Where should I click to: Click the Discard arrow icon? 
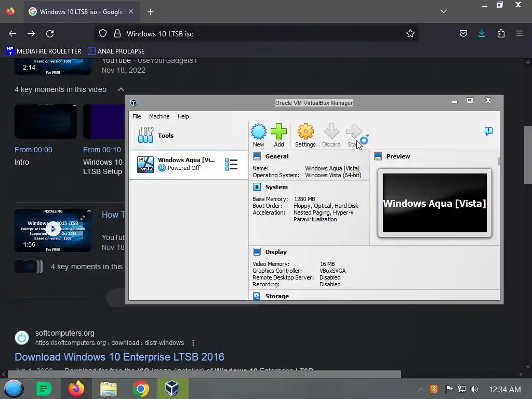click(x=331, y=131)
